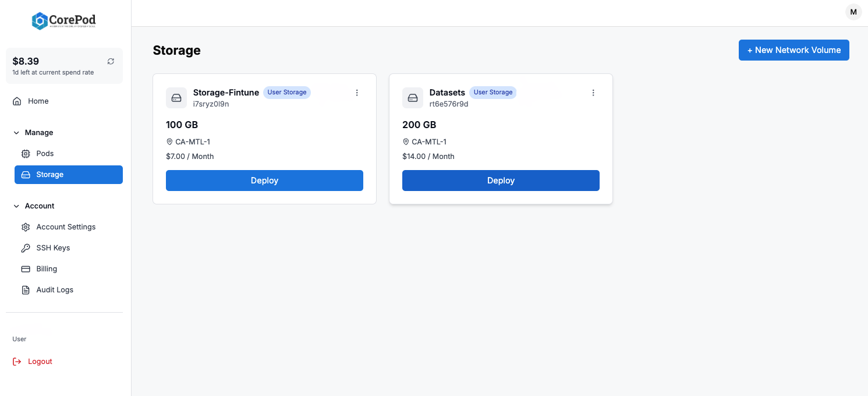Screen dimensions: 868x396
Task: Navigate to Audit Logs
Action: click(54, 289)
